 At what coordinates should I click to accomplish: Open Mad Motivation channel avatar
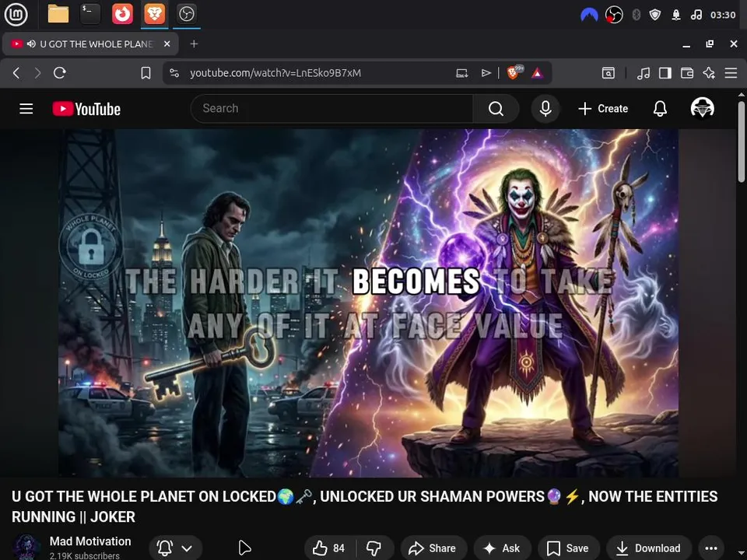[26, 548]
